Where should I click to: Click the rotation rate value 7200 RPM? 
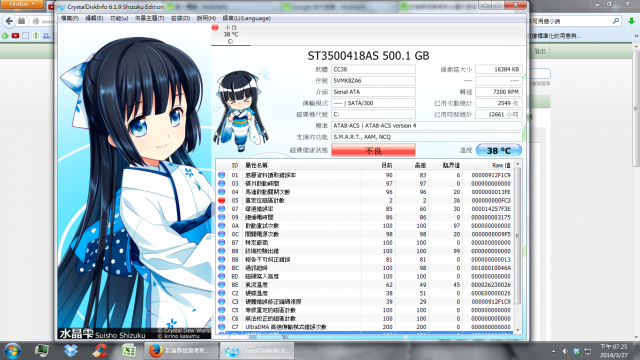click(x=499, y=92)
